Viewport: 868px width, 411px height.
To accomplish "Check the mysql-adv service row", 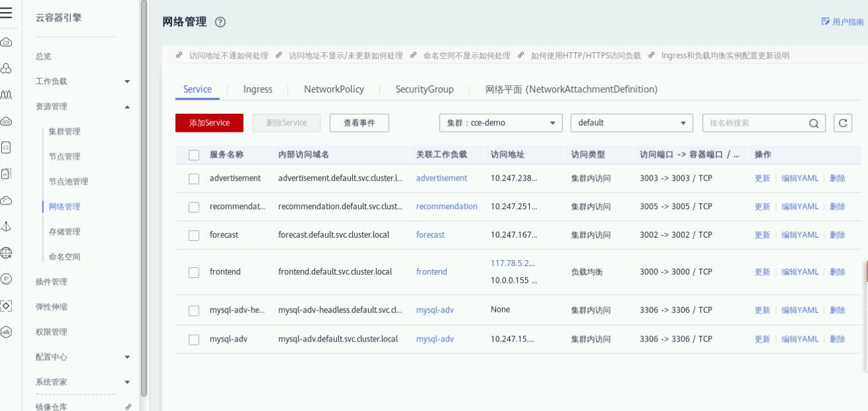I will [194, 340].
